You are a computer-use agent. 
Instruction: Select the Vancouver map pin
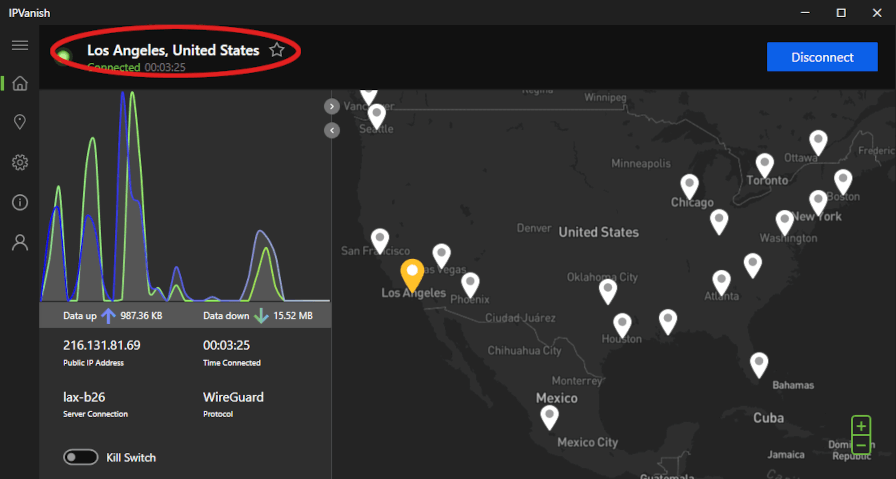point(369,97)
